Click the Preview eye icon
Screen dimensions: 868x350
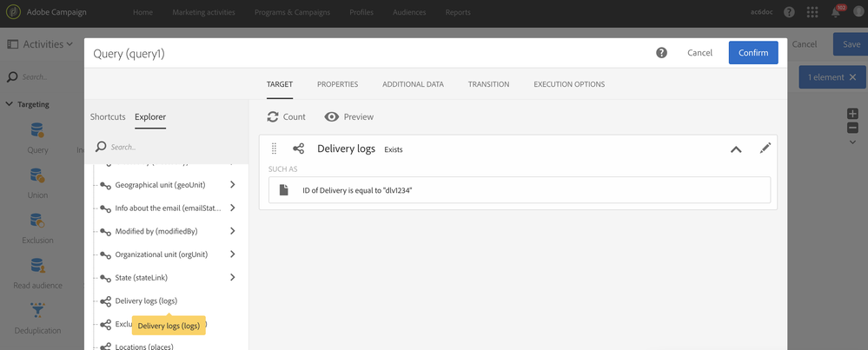point(332,116)
